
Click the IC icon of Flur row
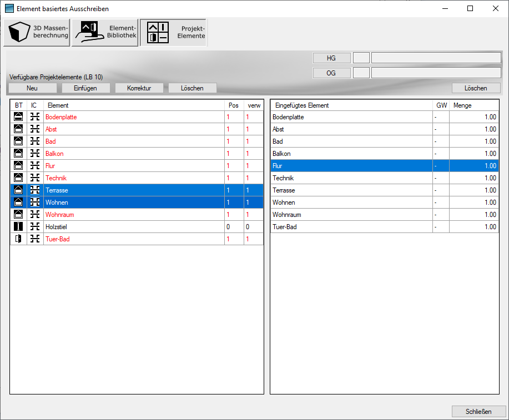pyautogui.click(x=35, y=165)
